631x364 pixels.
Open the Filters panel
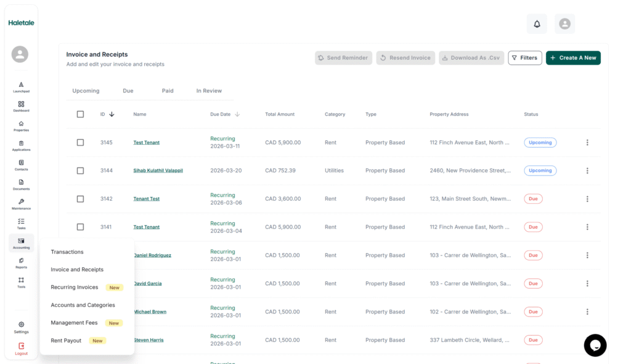tap(524, 57)
